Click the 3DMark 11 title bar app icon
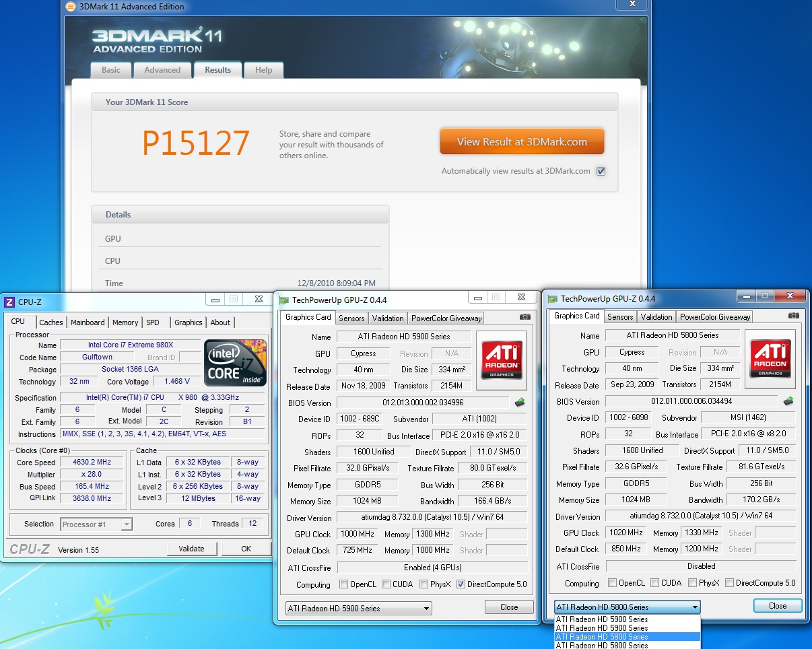 click(71, 7)
